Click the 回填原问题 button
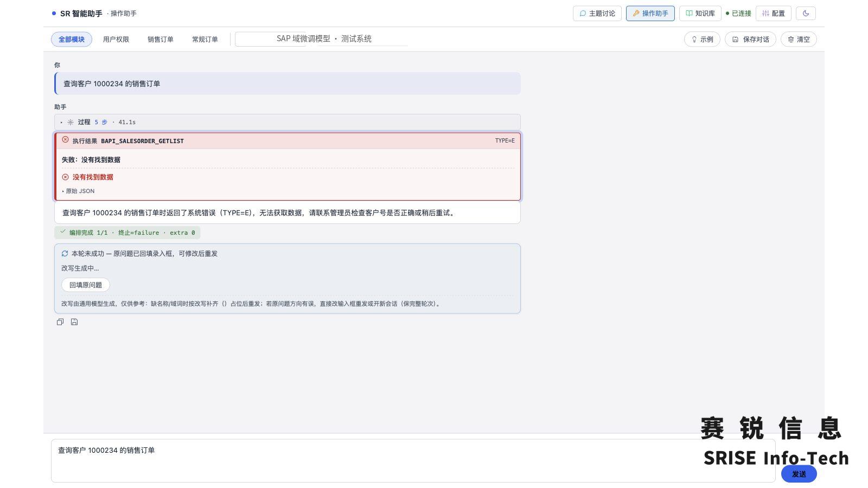The image size is (868, 488). [86, 285]
